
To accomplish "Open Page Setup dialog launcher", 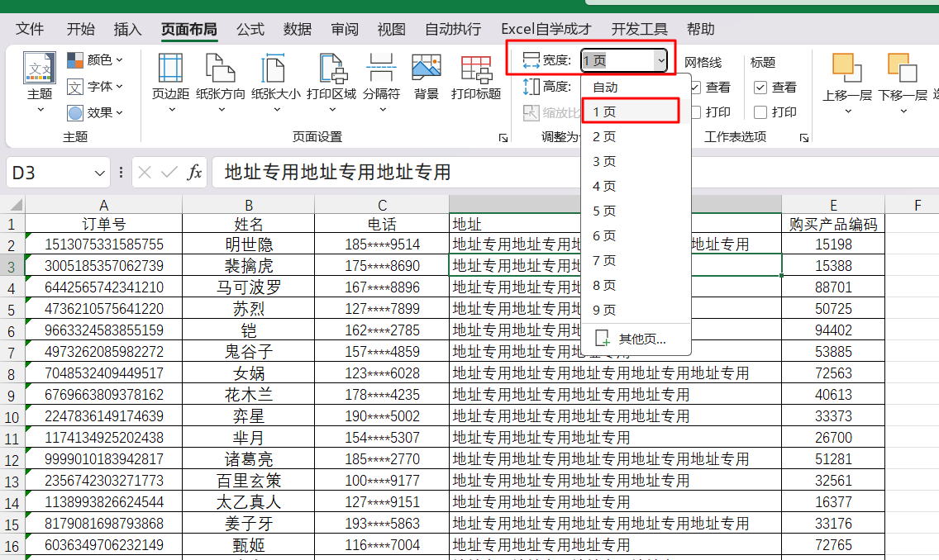I will (x=503, y=138).
